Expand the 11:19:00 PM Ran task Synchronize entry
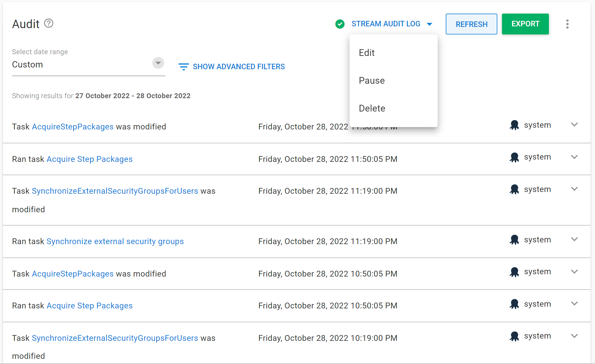 click(x=574, y=239)
